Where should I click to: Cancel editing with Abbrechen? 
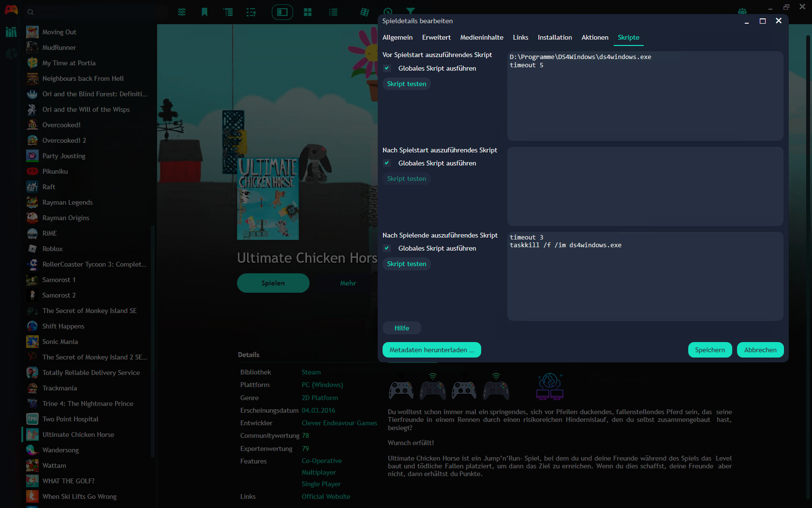pyautogui.click(x=760, y=350)
